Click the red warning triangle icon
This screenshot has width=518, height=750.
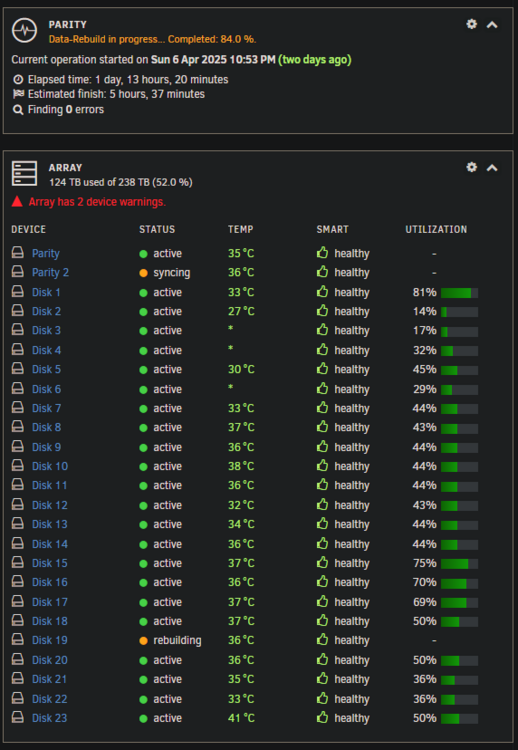pos(17,201)
